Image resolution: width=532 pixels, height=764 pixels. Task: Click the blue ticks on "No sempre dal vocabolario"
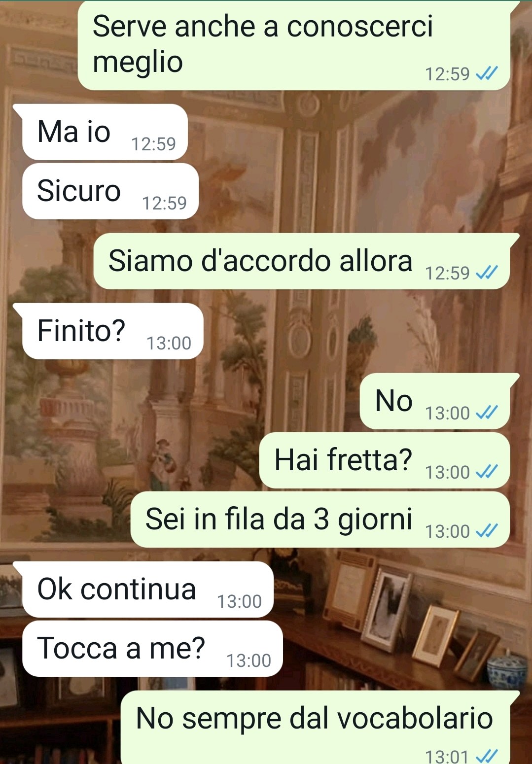[x=487, y=756]
